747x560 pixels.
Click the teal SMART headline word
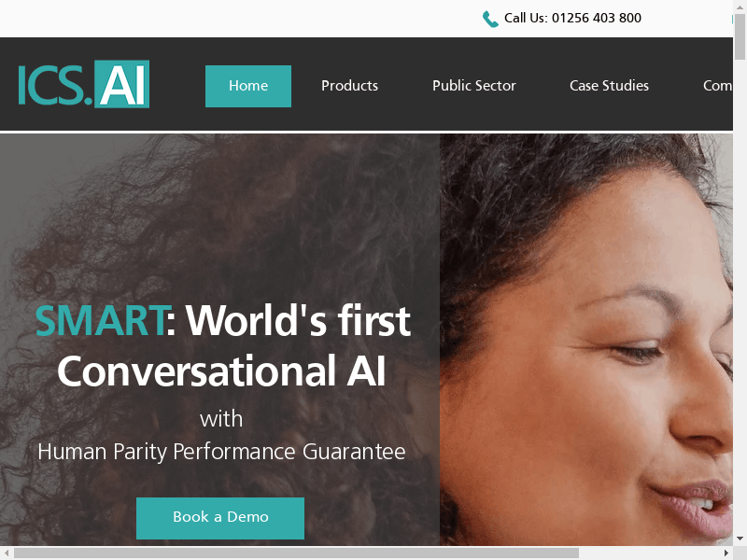click(101, 321)
